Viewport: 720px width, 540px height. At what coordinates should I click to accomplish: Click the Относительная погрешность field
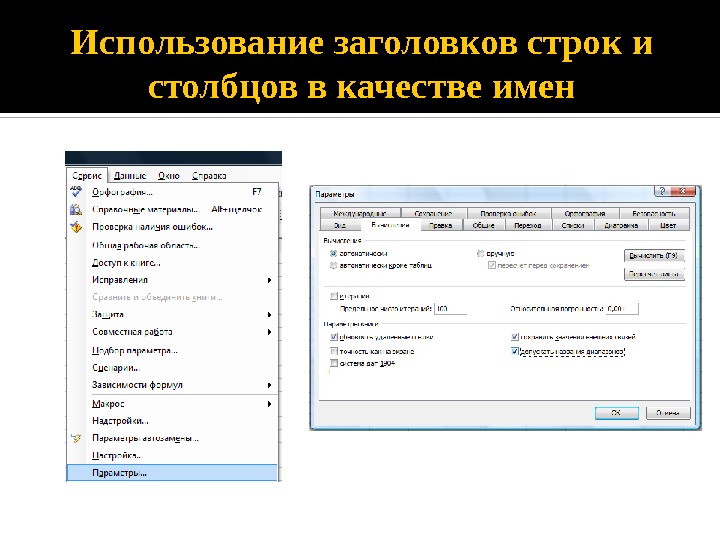click(622, 309)
